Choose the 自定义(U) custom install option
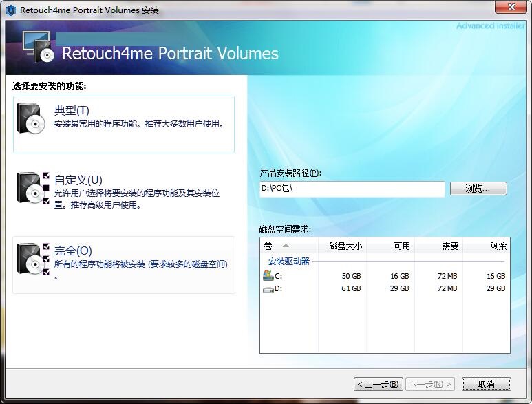Screen dimensions: 532x404 click(x=123, y=190)
